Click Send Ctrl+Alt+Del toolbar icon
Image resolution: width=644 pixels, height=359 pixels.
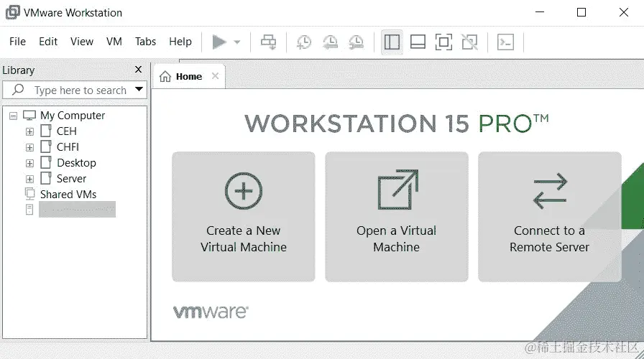269,42
